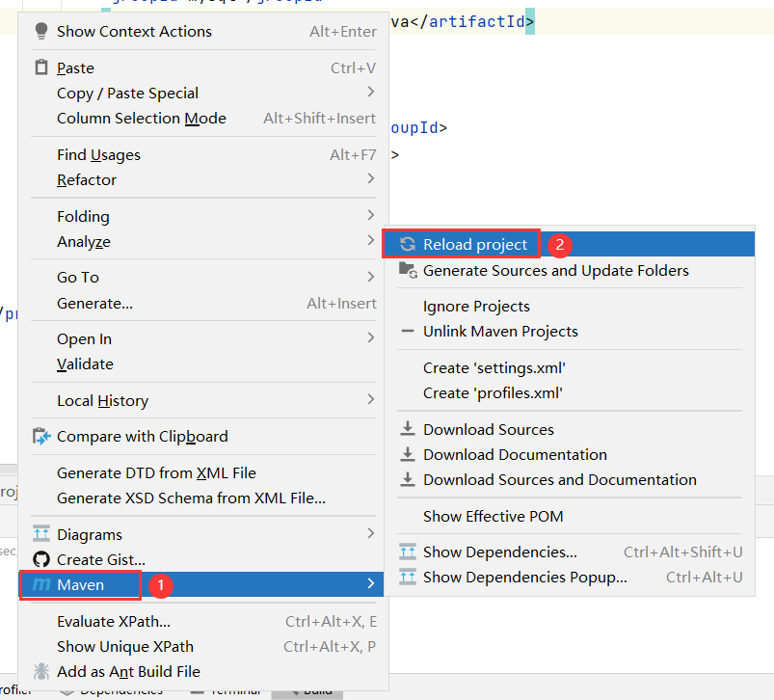Choose Add as Ant Build File
The height and width of the screenshot is (700, 774).
203,671
